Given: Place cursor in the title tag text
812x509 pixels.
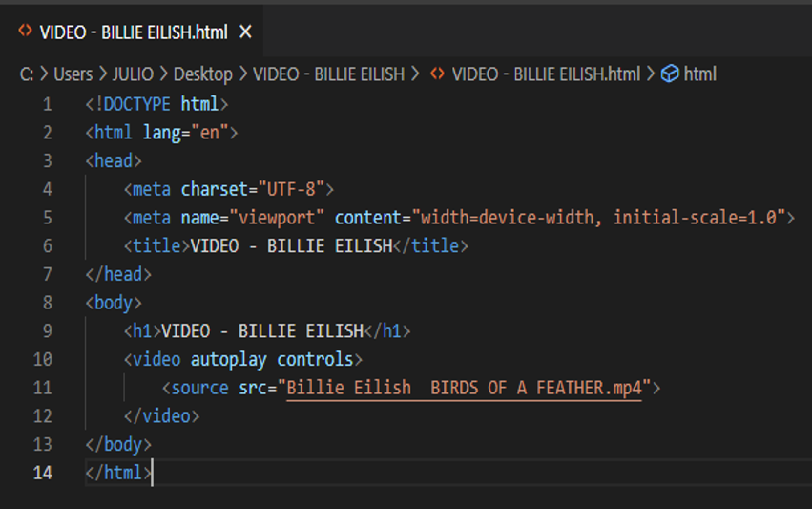Looking at the screenshot, I should click(291, 246).
